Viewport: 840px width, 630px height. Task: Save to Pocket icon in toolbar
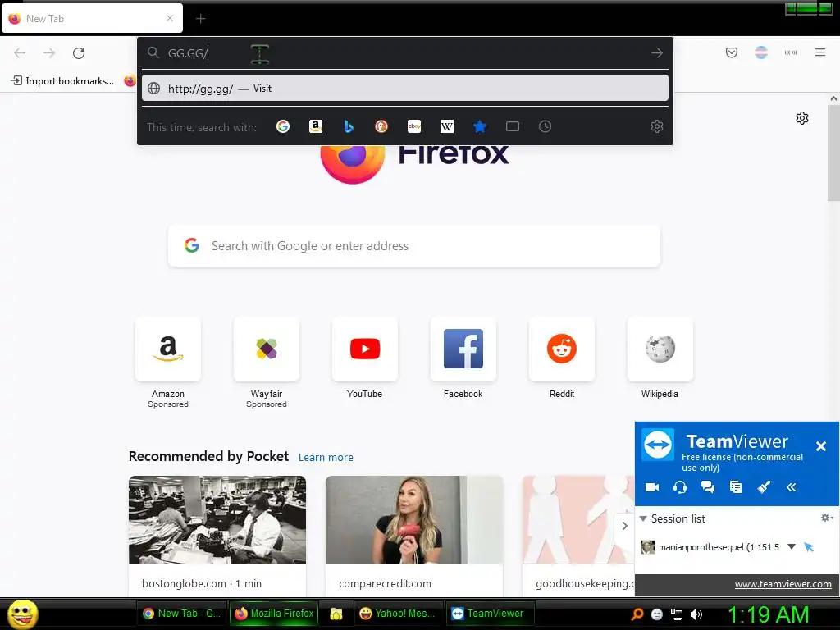coord(732,52)
